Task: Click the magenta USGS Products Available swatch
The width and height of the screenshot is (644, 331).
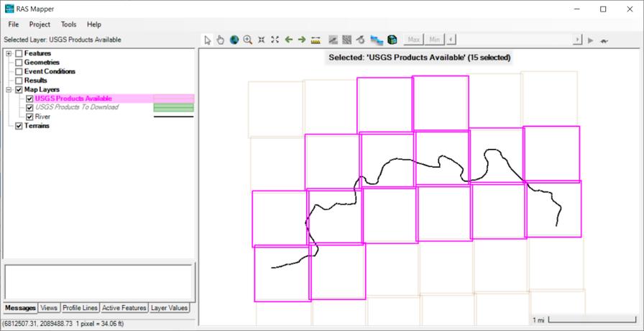Action: (173, 99)
